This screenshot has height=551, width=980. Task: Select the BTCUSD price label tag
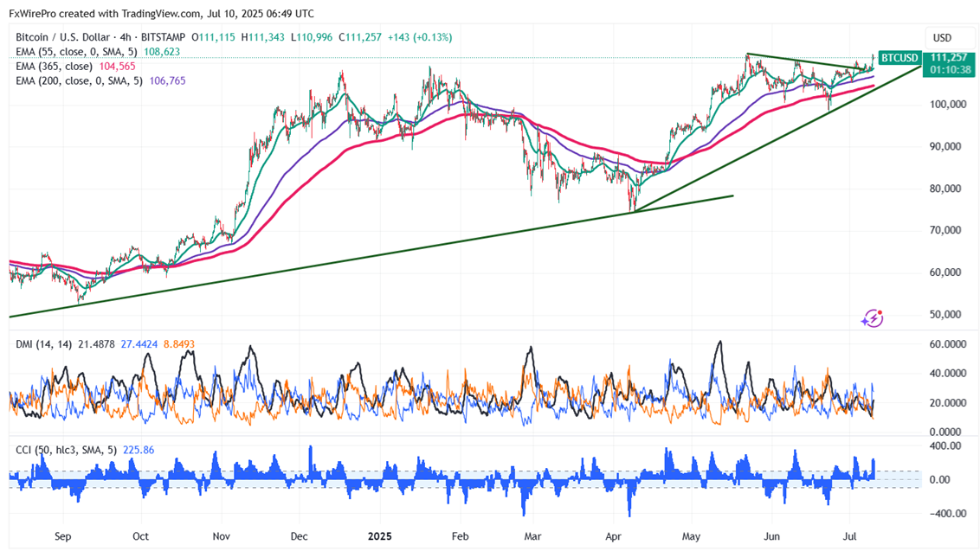click(x=899, y=58)
